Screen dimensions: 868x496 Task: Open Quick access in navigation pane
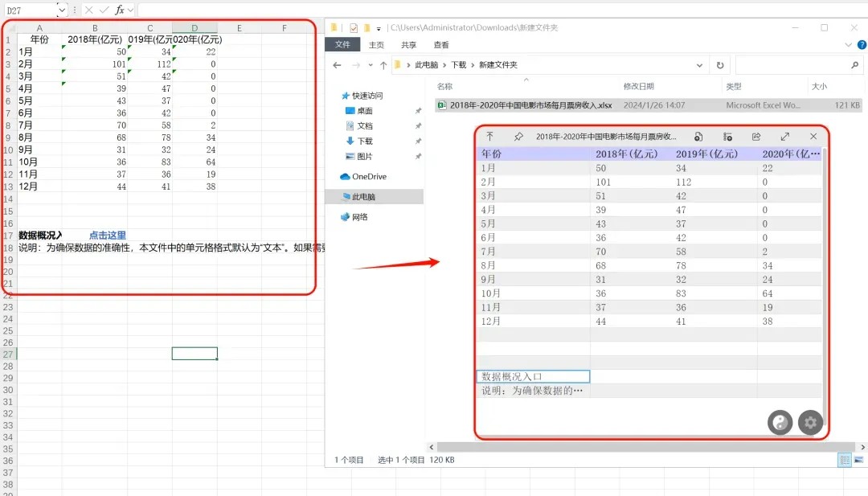(362, 96)
